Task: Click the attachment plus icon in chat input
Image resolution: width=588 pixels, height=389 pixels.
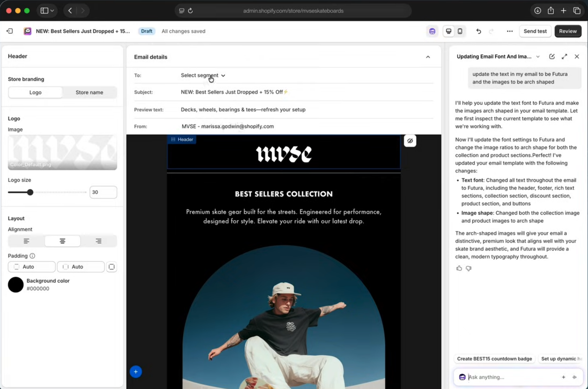Action: coord(563,377)
